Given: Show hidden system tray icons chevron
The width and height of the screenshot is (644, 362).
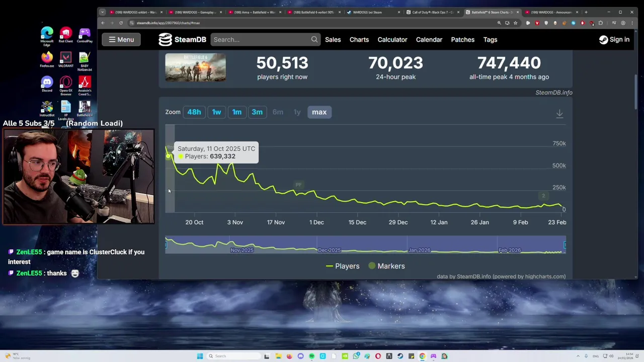Looking at the screenshot, I should [x=578, y=356].
